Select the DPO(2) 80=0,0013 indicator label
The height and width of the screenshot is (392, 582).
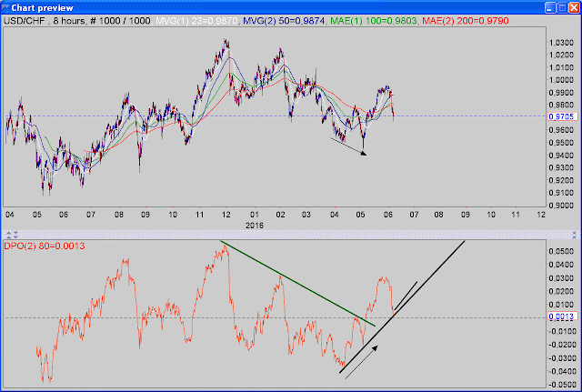(45, 246)
